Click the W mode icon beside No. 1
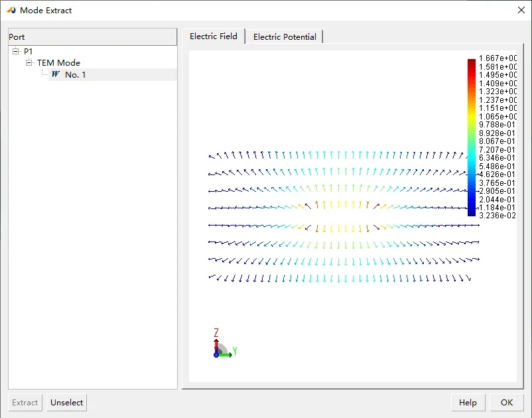Viewport: 532px width, 418px height. pos(56,75)
